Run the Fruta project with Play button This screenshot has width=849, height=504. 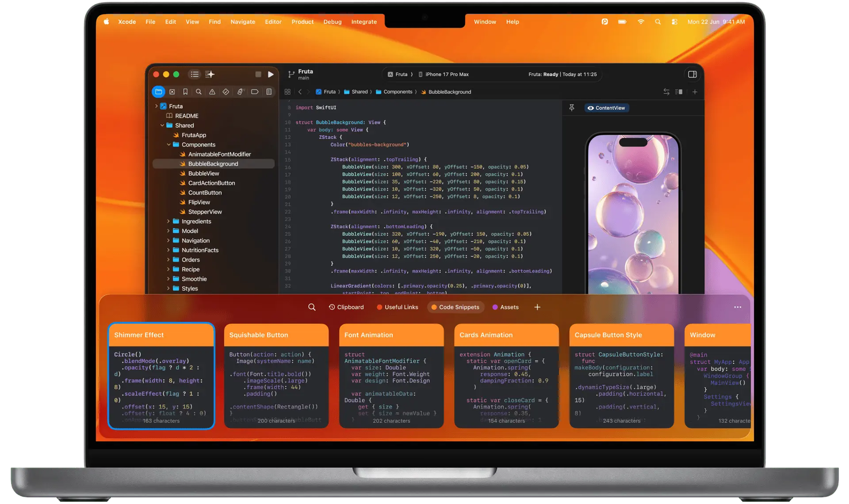click(x=271, y=74)
